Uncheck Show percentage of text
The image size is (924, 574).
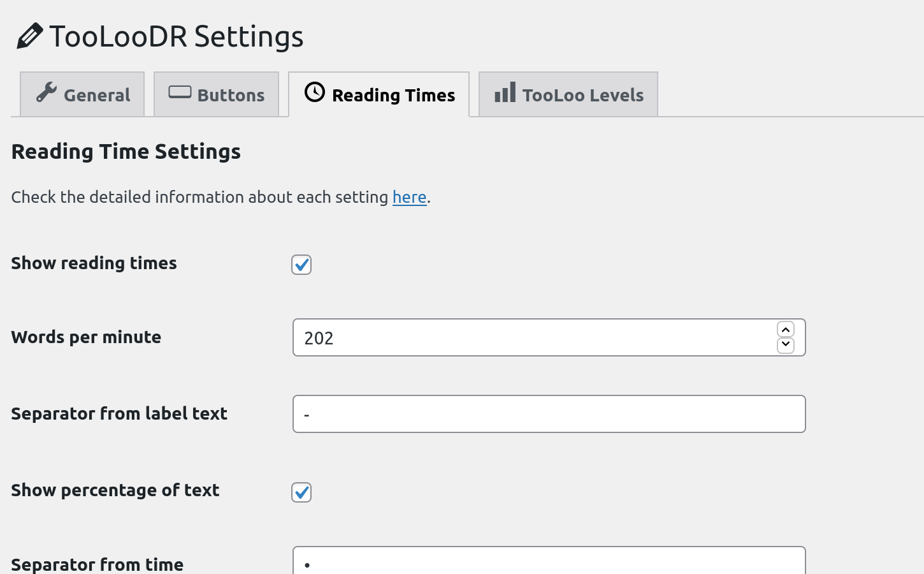[301, 492]
